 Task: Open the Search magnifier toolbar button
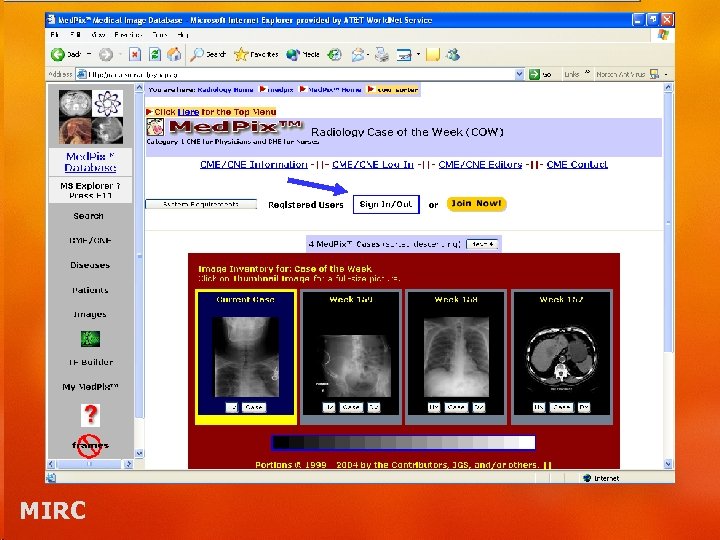coord(208,55)
